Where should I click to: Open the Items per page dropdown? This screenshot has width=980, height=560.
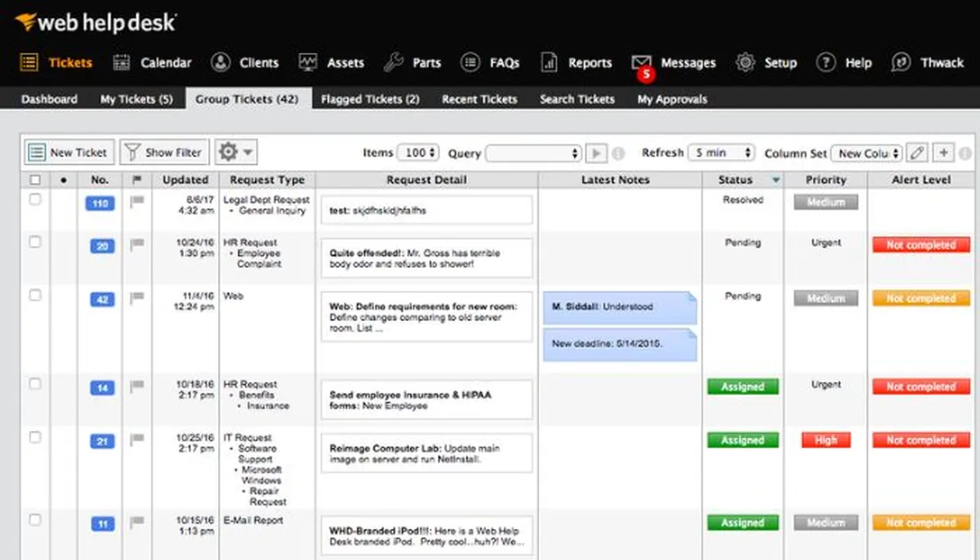(418, 153)
